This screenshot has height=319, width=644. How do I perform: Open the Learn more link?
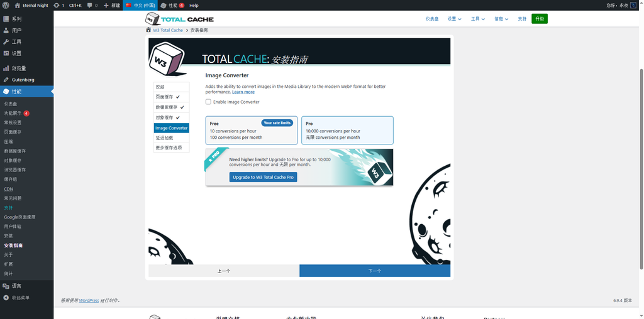pyautogui.click(x=243, y=92)
